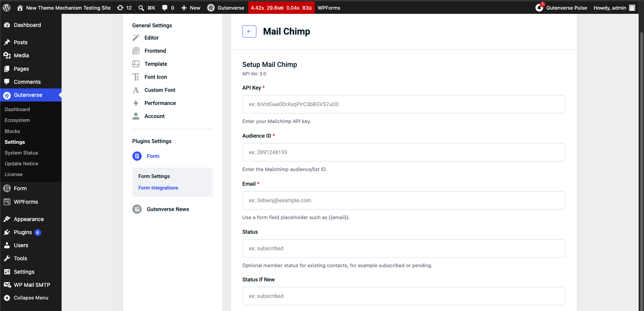Click the Setup Mail Chimp heading
Viewport: 644px width, 311px height.
click(269, 65)
